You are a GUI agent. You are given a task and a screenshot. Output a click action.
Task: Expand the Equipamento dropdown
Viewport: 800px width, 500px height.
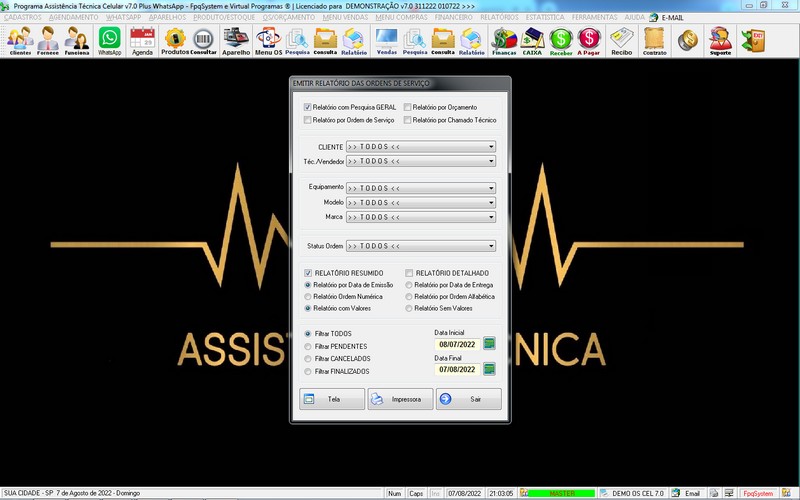pos(421,188)
